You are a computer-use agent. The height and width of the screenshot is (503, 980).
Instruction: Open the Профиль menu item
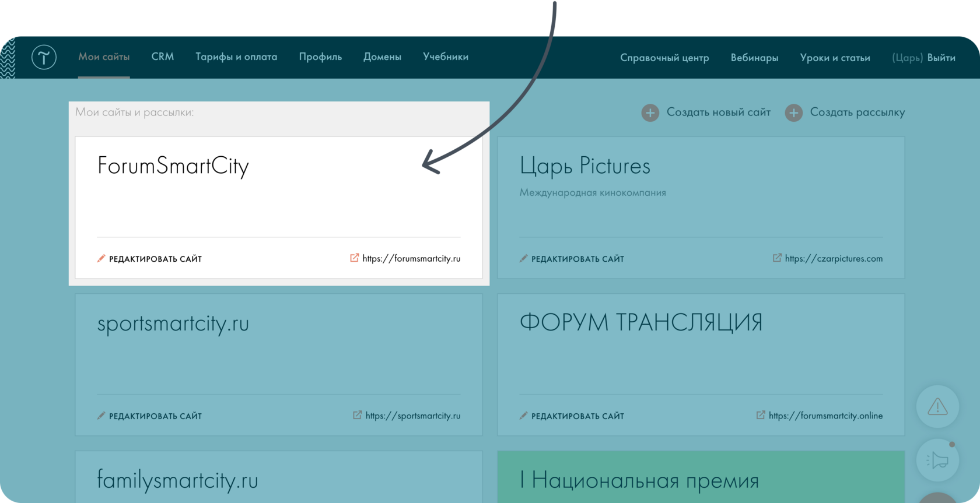click(320, 57)
